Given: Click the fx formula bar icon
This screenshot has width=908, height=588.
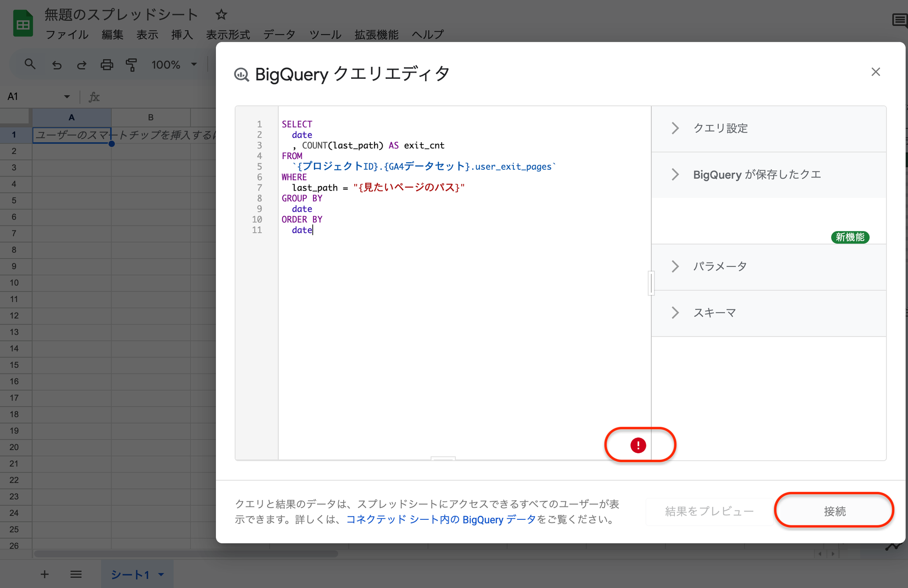Looking at the screenshot, I should coord(94,97).
